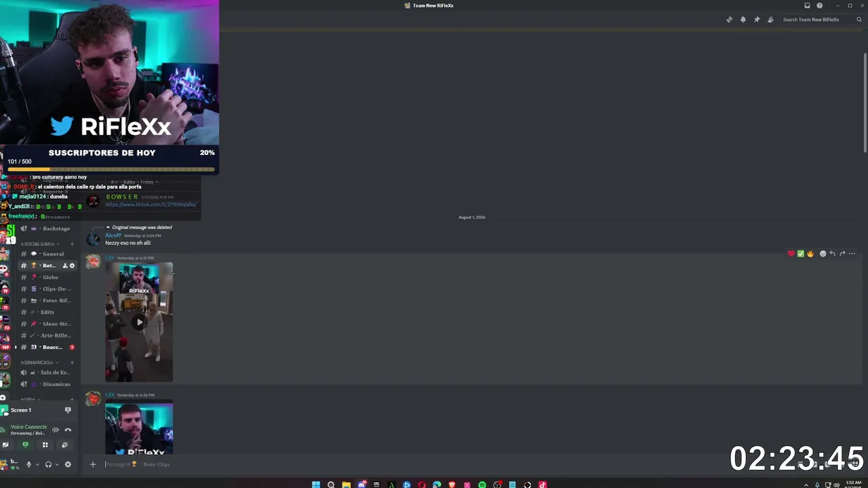Viewport: 868px width, 488px height.
Task: Open Windows taskbar search
Action: [331, 485]
